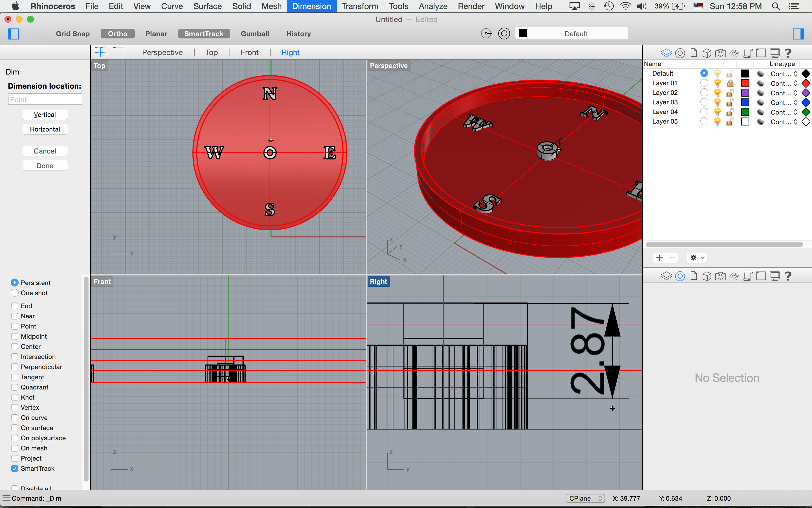Click the concentric circle record icon in toolbar
The image size is (812, 508).
tap(504, 34)
